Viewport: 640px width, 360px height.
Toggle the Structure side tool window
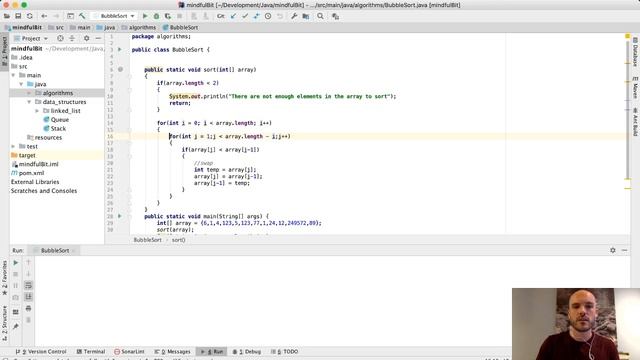coord(4,323)
